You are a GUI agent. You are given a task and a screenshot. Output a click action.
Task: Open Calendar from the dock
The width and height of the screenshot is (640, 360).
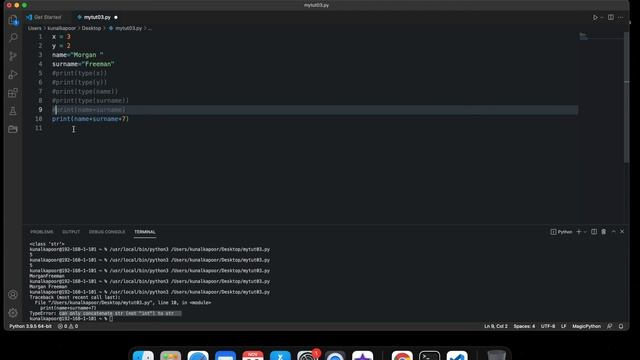(253, 356)
